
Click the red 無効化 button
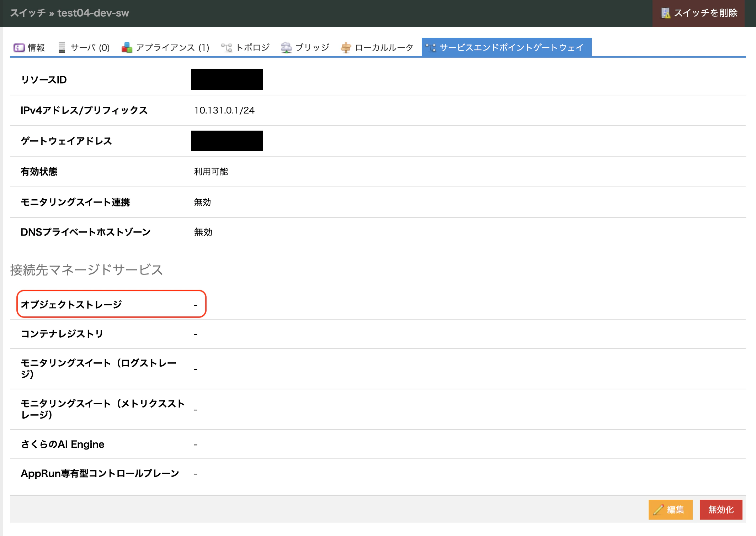coord(721,510)
